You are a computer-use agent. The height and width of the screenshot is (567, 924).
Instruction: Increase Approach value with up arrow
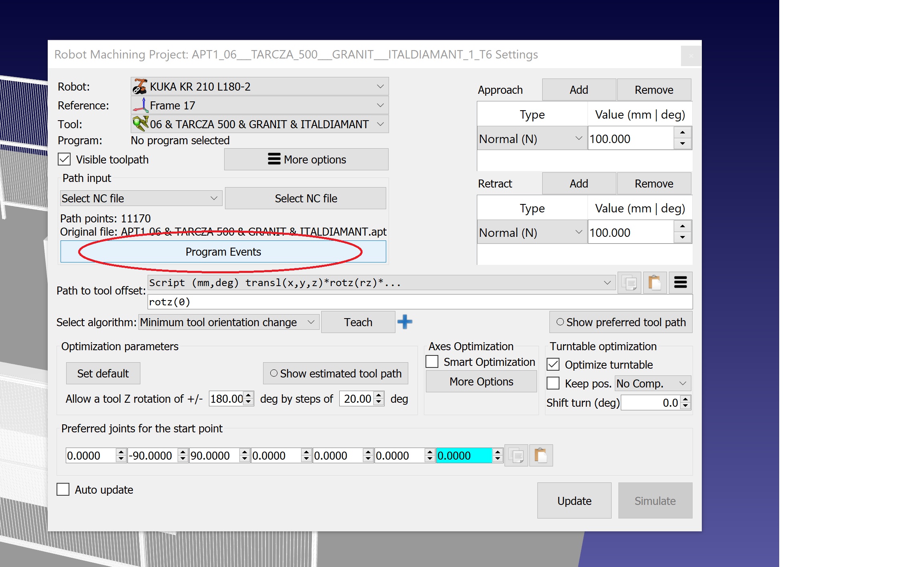pos(682,133)
